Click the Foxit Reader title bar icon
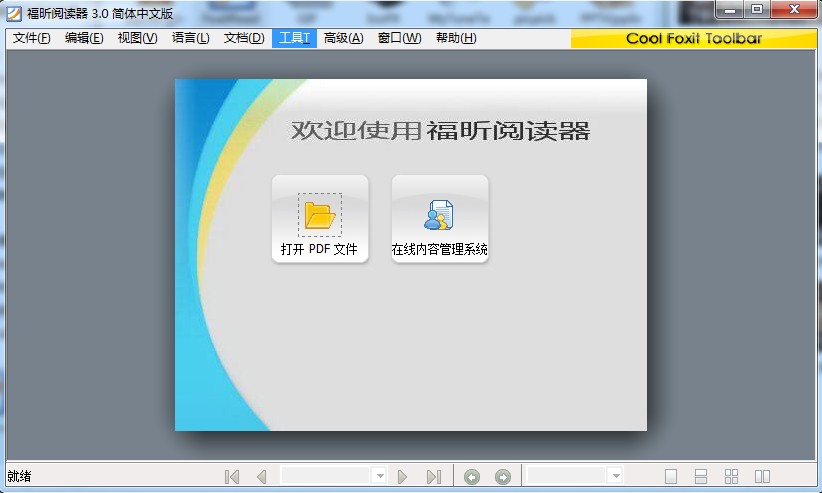 (x=14, y=13)
